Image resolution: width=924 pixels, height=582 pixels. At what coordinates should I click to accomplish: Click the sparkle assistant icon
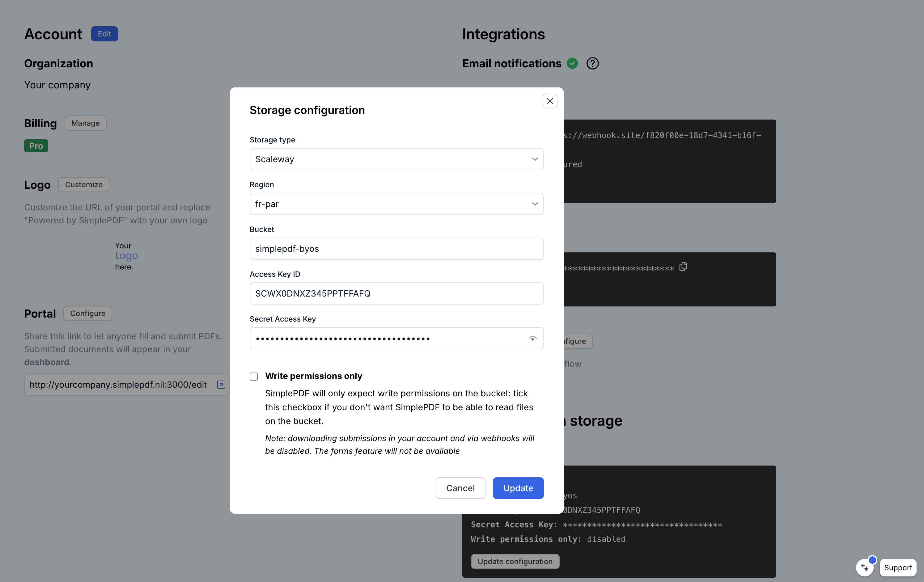[865, 567]
